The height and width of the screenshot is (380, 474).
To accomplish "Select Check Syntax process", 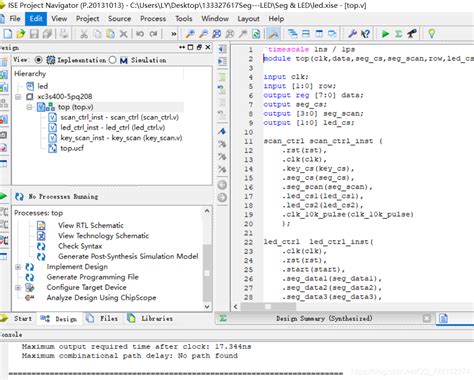I will 80,246.
